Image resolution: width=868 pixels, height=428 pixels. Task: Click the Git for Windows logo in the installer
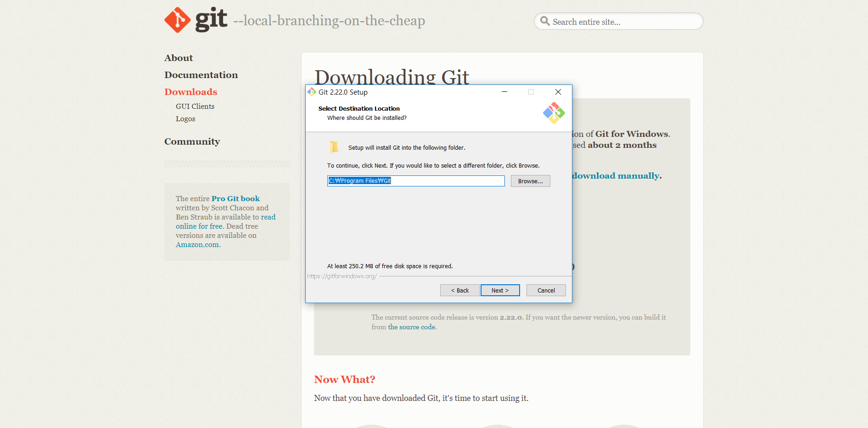click(554, 113)
